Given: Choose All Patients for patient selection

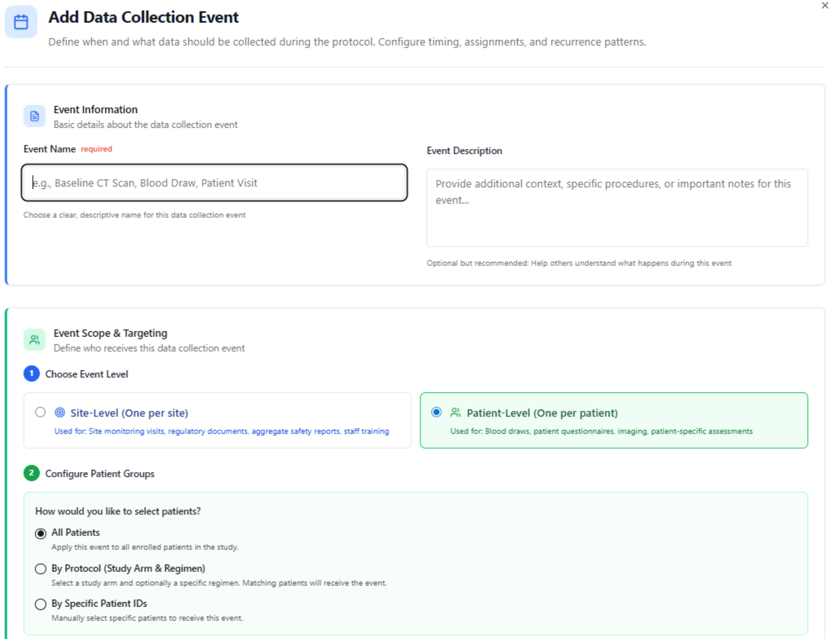Looking at the screenshot, I should point(41,533).
